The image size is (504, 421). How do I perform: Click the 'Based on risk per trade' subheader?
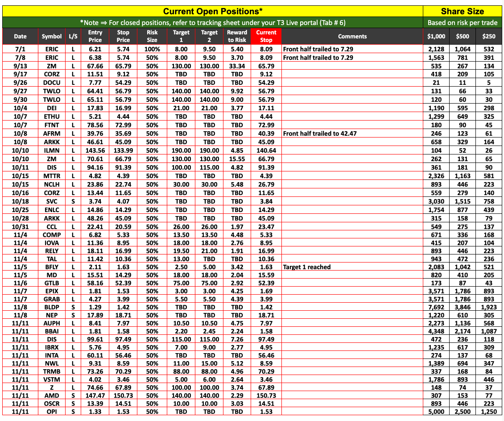tap(462, 23)
